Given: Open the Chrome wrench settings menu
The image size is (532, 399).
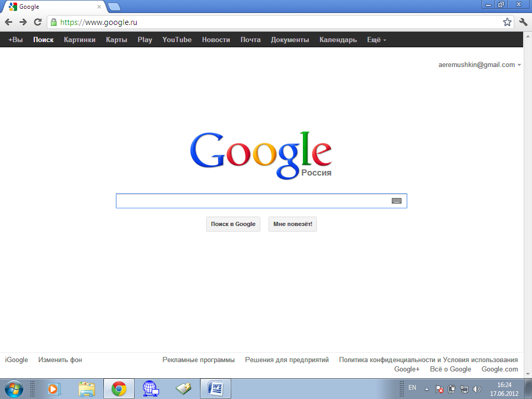Looking at the screenshot, I should (x=523, y=22).
